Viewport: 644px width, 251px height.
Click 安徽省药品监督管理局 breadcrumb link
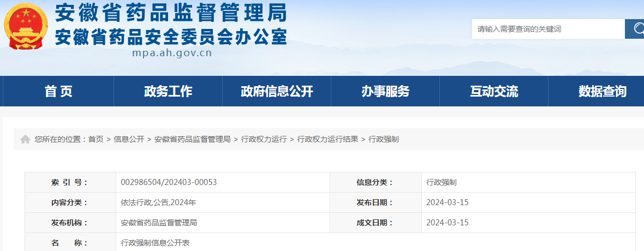(x=192, y=139)
